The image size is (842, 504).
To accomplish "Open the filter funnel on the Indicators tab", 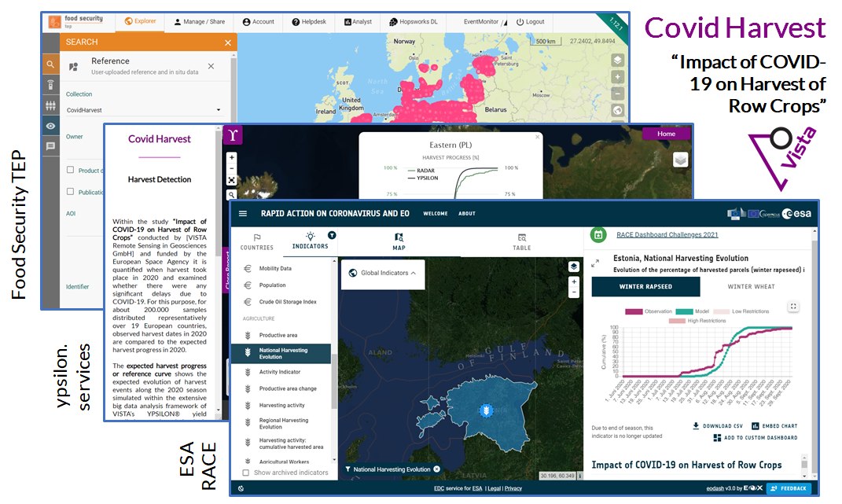I will click(x=332, y=235).
